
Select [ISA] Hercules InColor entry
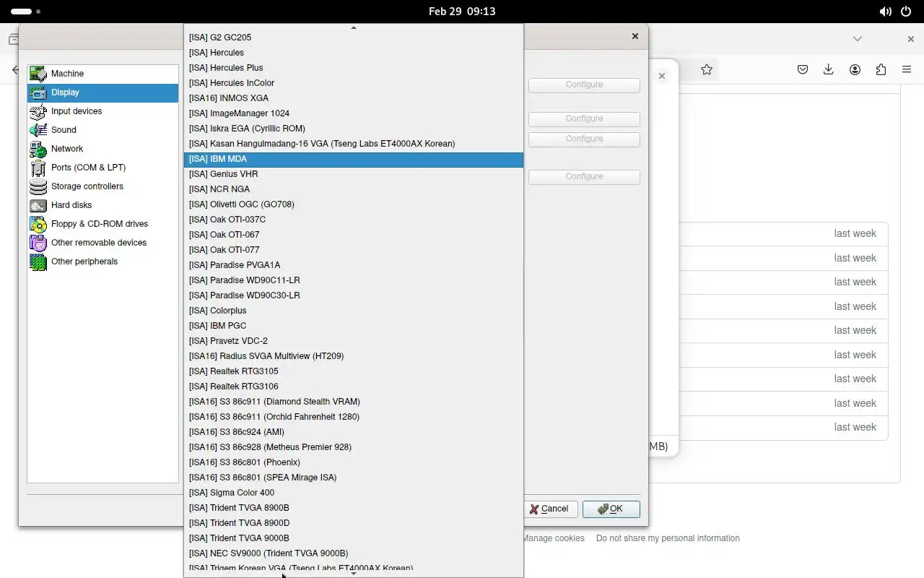tap(354, 83)
